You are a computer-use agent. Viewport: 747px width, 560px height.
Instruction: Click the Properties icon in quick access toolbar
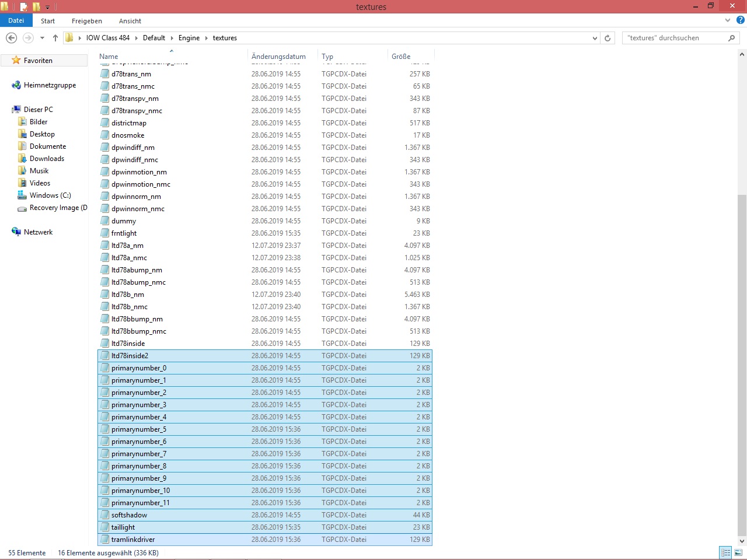click(x=23, y=7)
